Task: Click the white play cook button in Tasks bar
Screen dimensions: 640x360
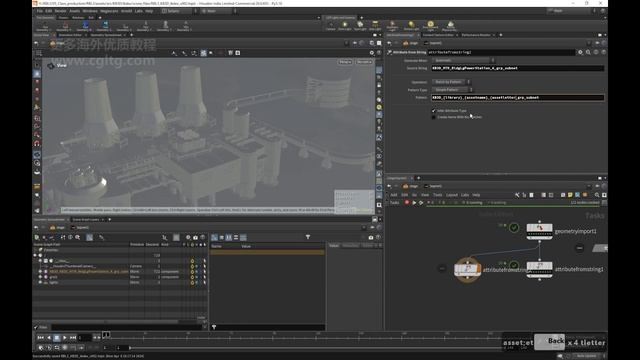Action: (414, 202)
